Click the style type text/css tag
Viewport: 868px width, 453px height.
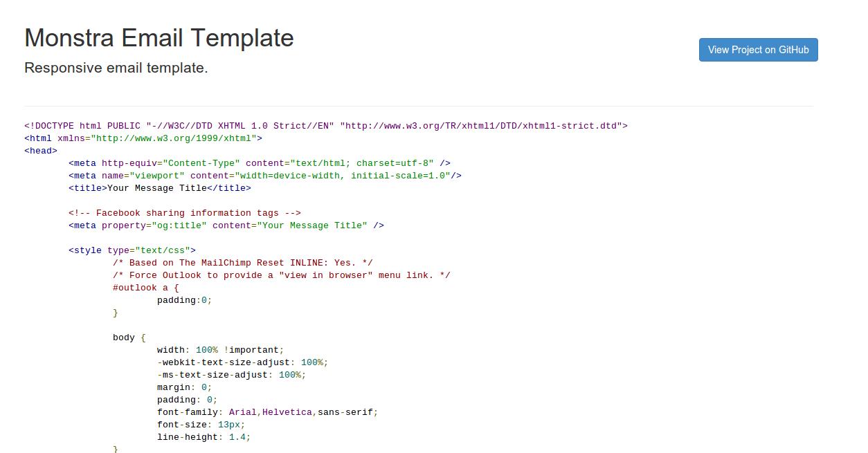(x=132, y=250)
